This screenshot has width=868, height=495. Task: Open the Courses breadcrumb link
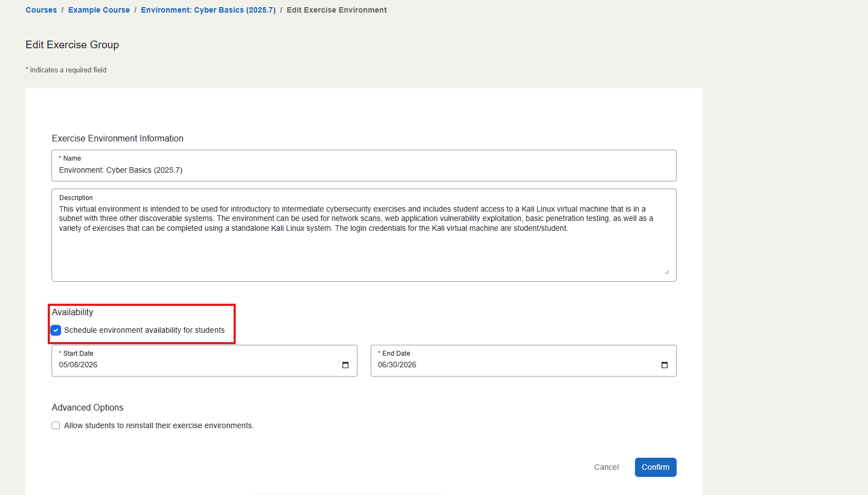[41, 10]
